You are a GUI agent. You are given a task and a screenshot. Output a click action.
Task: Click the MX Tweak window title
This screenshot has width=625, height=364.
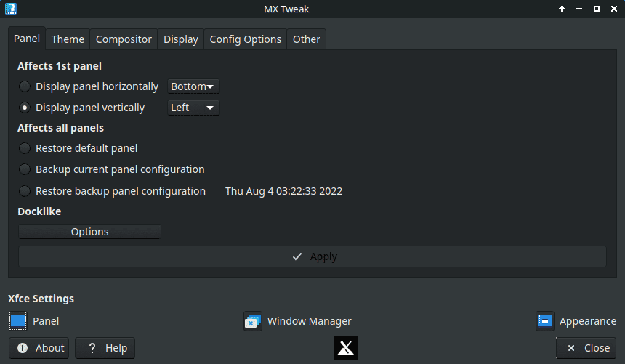coord(286,9)
